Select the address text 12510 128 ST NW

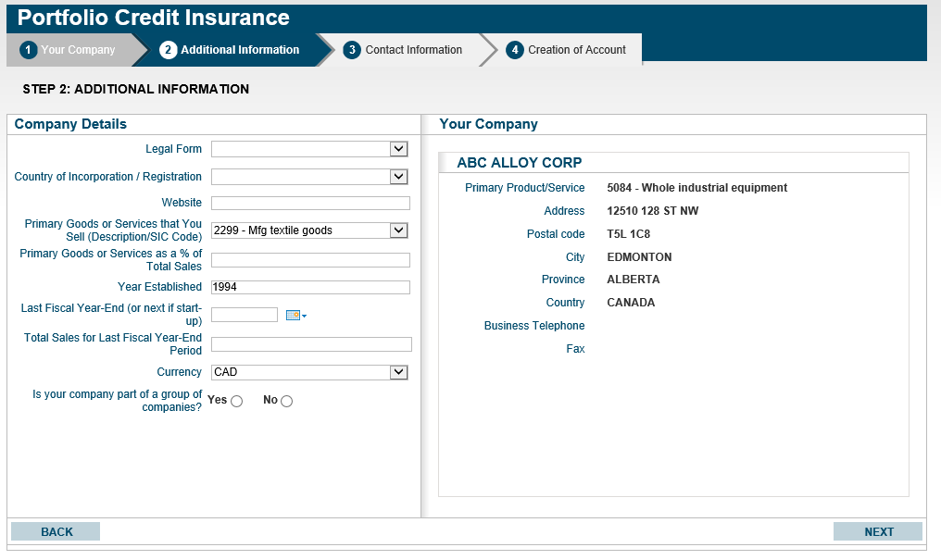pyautogui.click(x=653, y=211)
